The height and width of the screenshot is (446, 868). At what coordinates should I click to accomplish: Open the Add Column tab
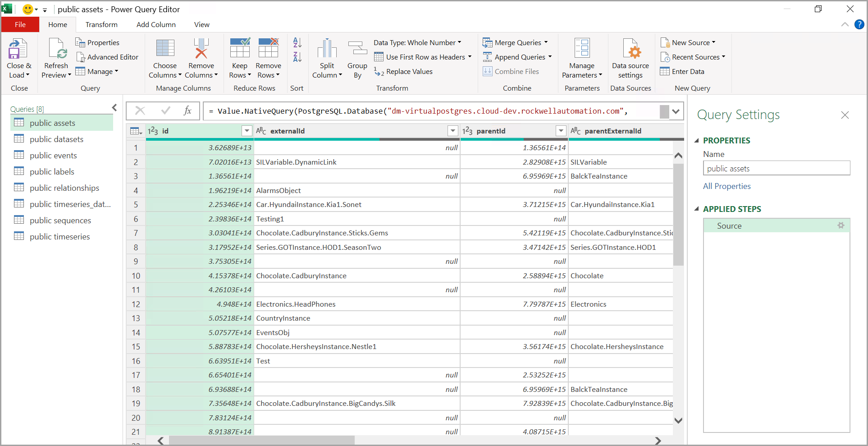156,25
